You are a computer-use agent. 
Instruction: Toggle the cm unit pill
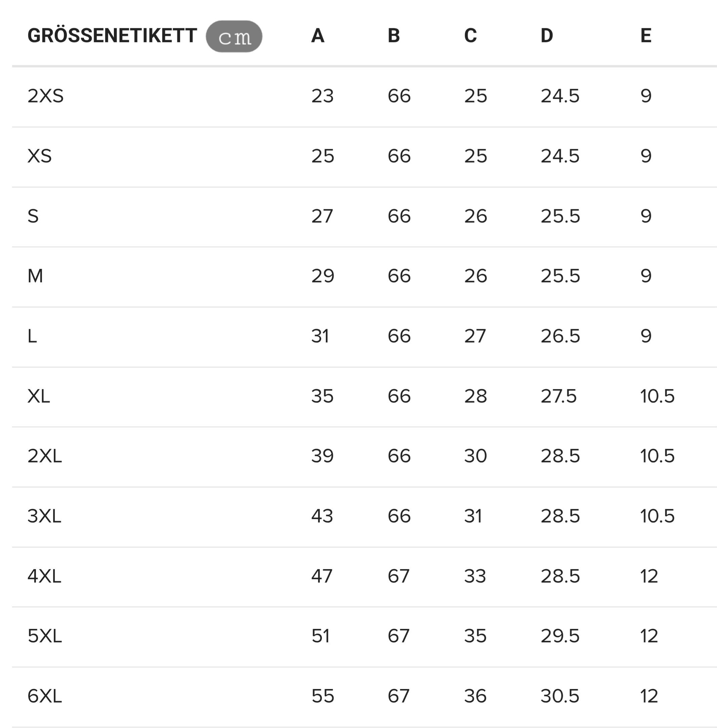point(234,37)
